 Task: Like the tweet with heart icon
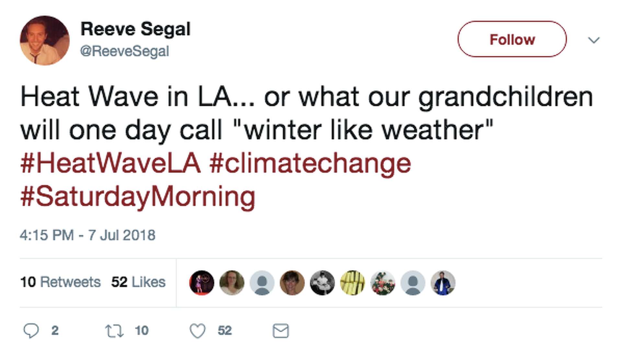[x=197, y=331]
